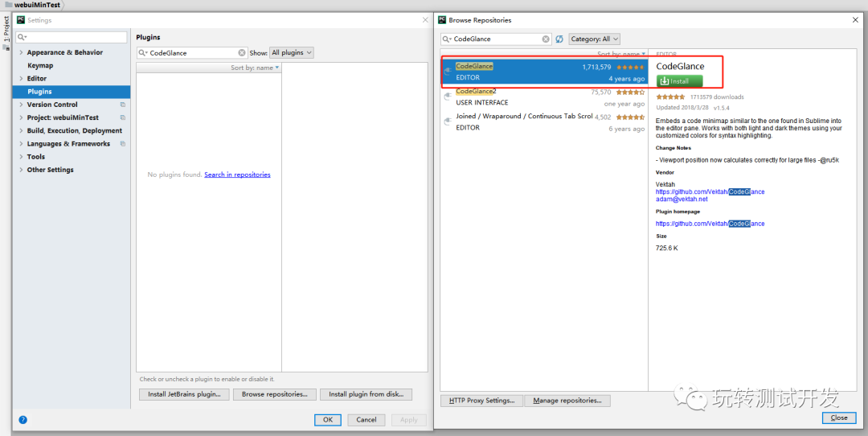The width and height of the screenshot is (868, 436).
Task: Expand the Tools settings node
Action: [21, 157]
